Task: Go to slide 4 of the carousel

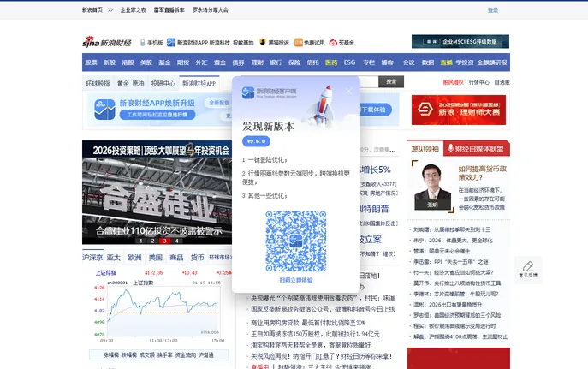Action: 176,241
